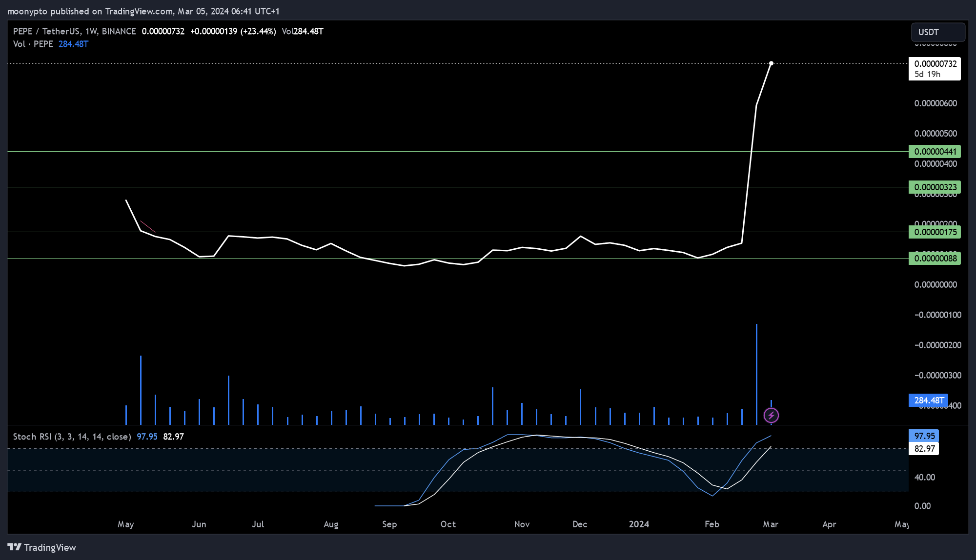Click the moonypto published on TradingView.com header
The height and width of the screenshot is (560, 976).
[x=143, y=11]
